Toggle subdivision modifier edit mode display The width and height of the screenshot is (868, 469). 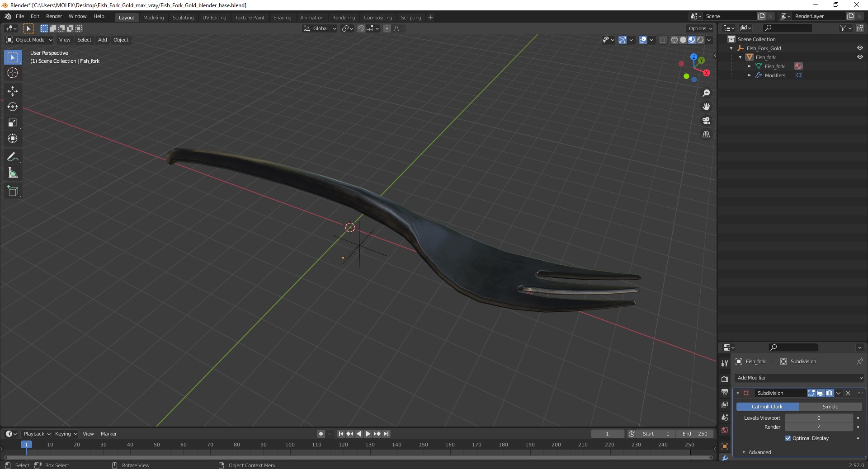(811, 393)
